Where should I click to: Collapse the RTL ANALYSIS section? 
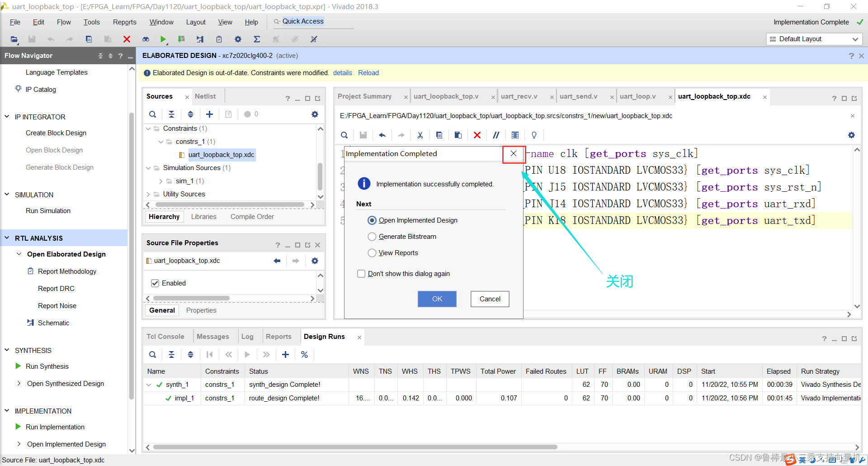click(x=7, y=238)
